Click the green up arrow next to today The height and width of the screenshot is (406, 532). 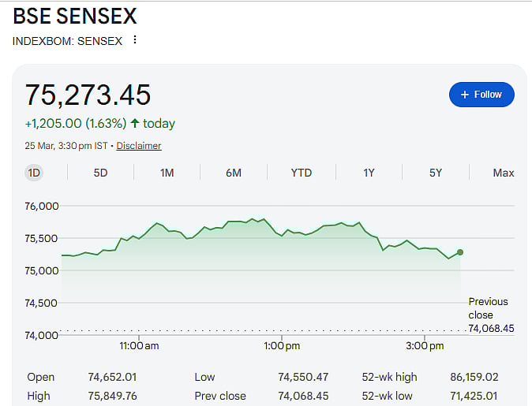point(135,124)
